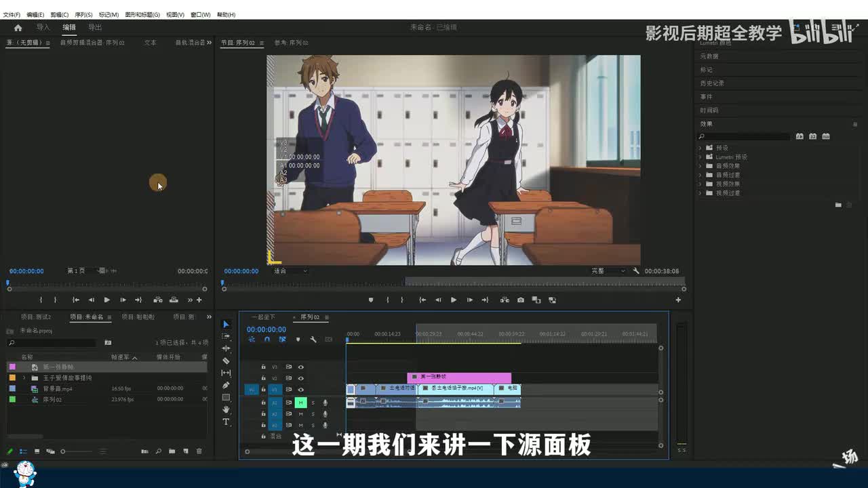Open 一起坐下 sequence tab in timeline

(x=263, y=317)
